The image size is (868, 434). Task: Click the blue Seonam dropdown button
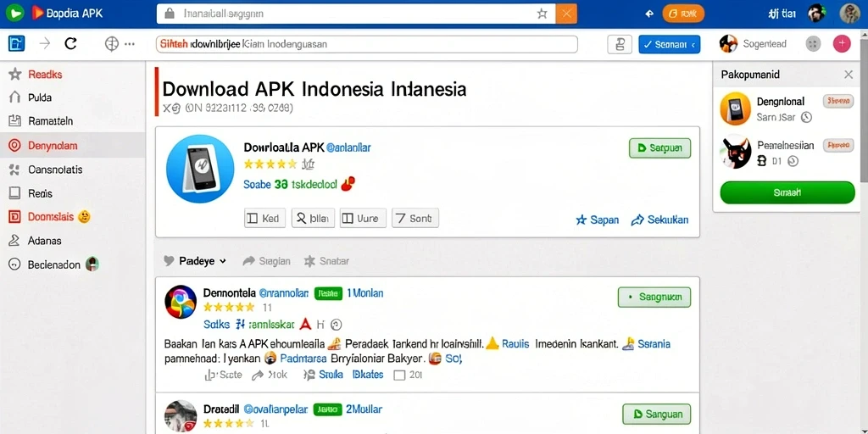tap(670, 44)
